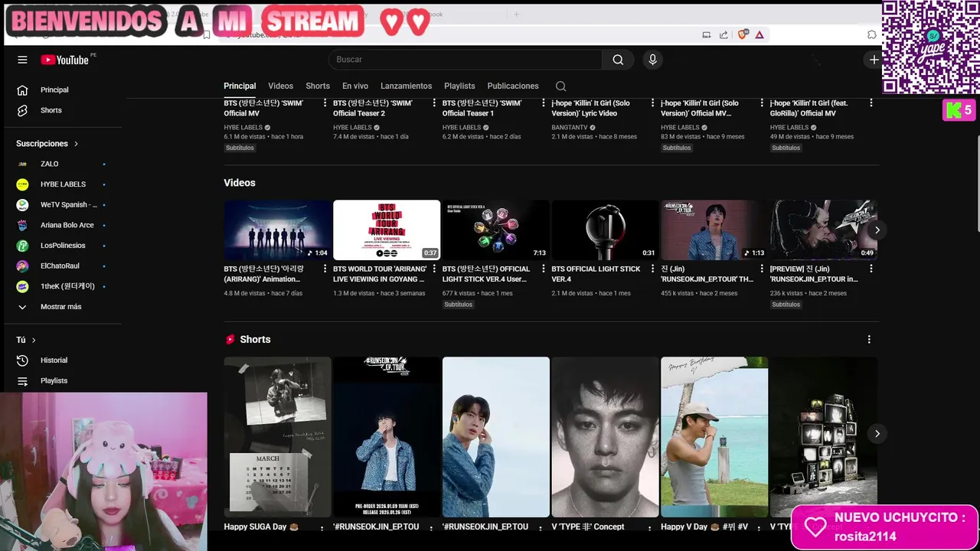Viewport: 980px width, 551px height.
Task: Open Brave Rewards triangle icon
Action: (759, 34)
